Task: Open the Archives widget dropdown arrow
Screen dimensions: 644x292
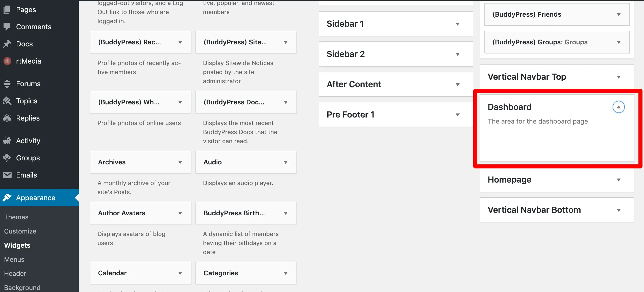Action: (x=180, y=162)
